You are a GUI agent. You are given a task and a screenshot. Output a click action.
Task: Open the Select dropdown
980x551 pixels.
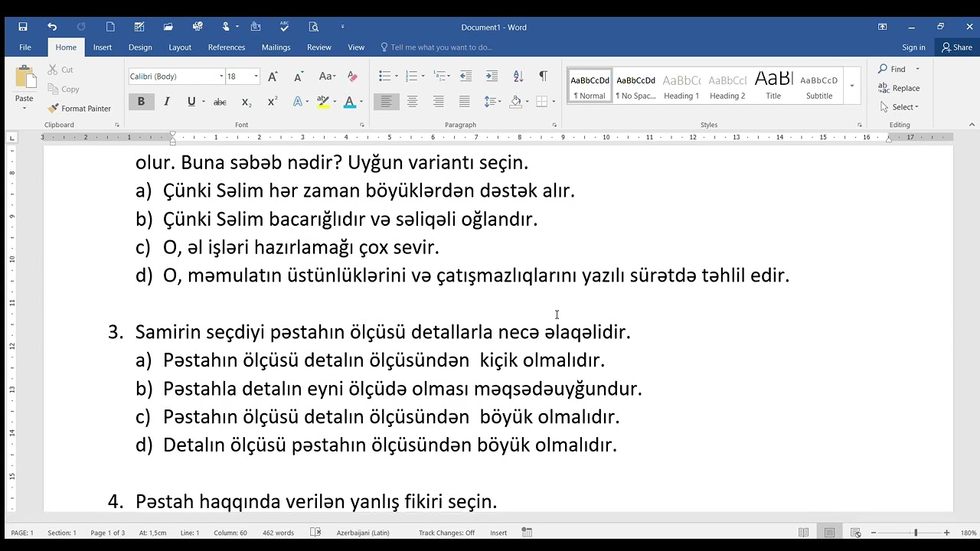[x=899, y=107]
